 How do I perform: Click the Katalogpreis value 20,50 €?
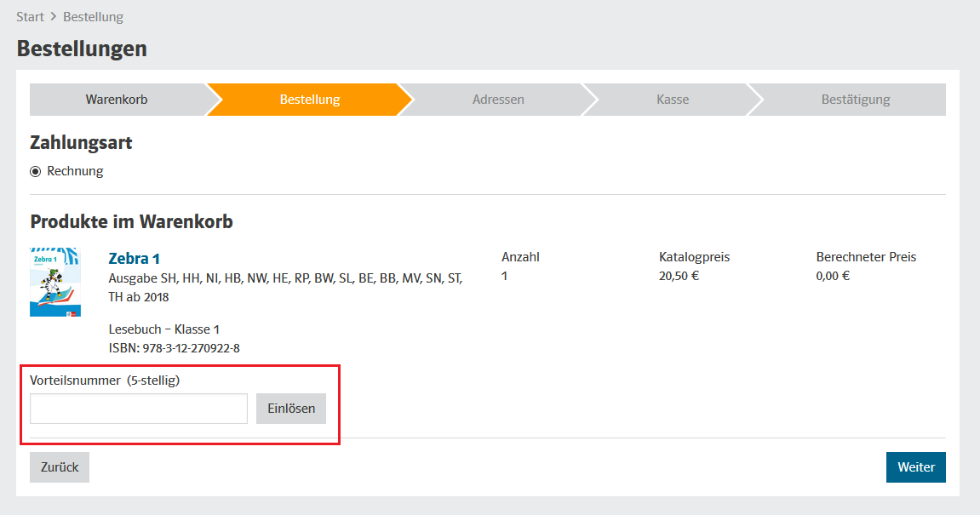(x=679, y=276)
